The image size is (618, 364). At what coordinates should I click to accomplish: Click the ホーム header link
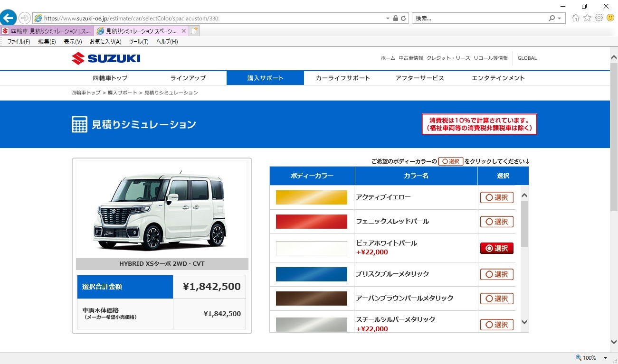(388, 58)
